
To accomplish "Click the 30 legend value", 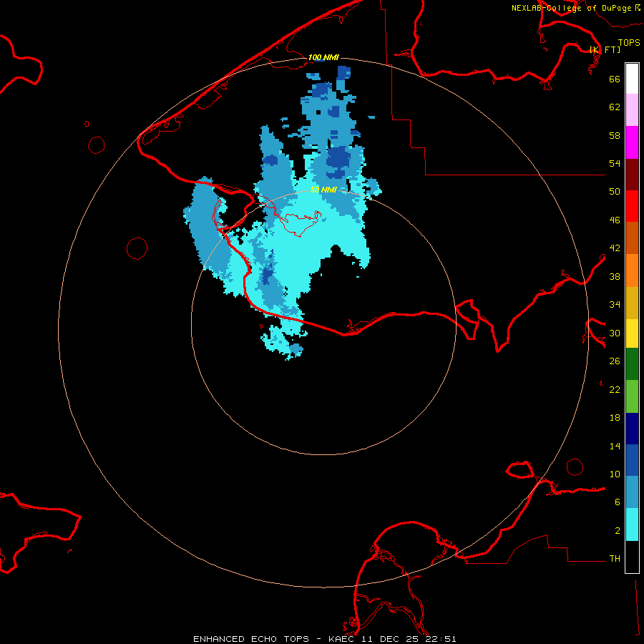I will pyautogui.click(x=615, y=333).
